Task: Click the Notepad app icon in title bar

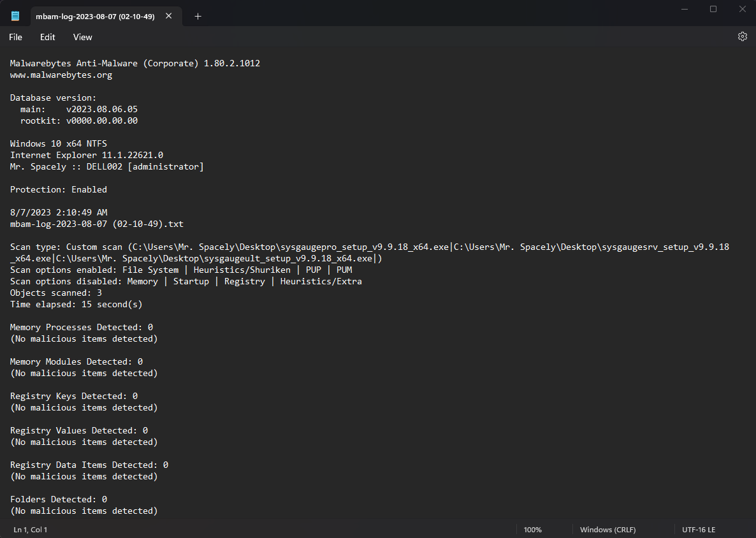Action: pos(15,16)
